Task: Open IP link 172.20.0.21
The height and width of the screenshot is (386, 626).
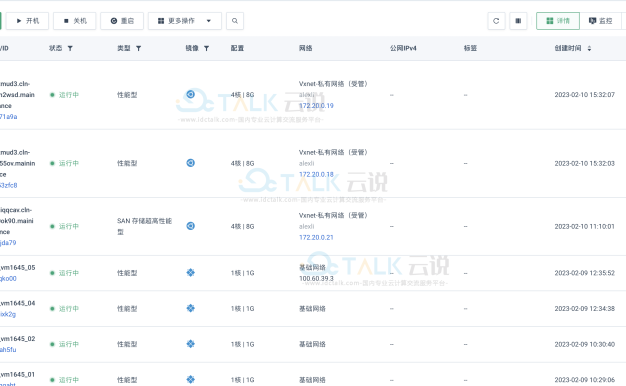Action: click(x=316, y=238)
